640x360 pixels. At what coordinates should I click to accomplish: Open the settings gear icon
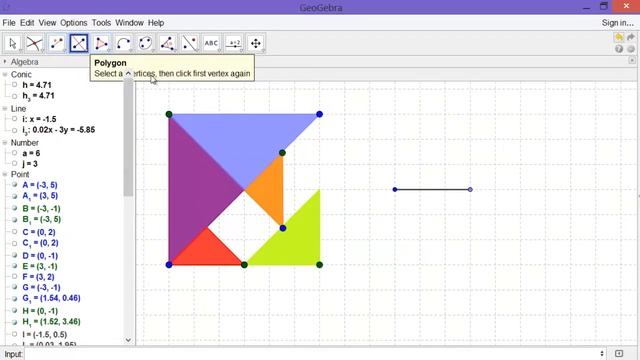pos(631,49)
